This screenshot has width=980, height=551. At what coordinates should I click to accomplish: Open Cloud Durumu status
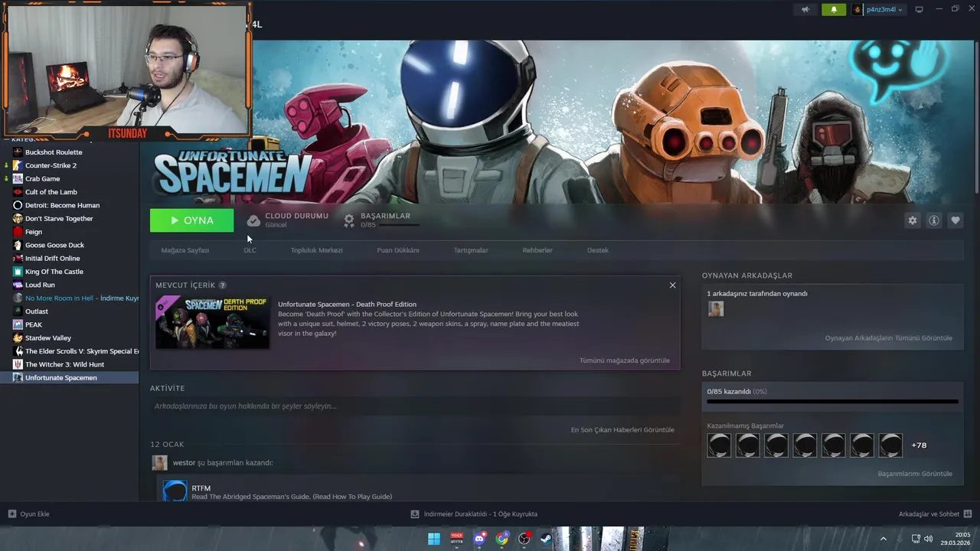[288, 220]
